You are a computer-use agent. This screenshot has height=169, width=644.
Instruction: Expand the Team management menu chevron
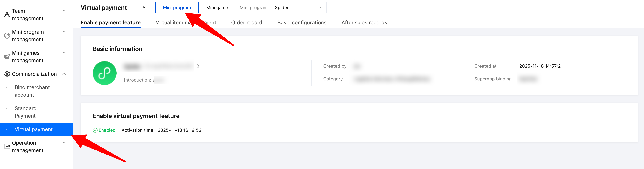pyautogui.click(x=64, y=11)
